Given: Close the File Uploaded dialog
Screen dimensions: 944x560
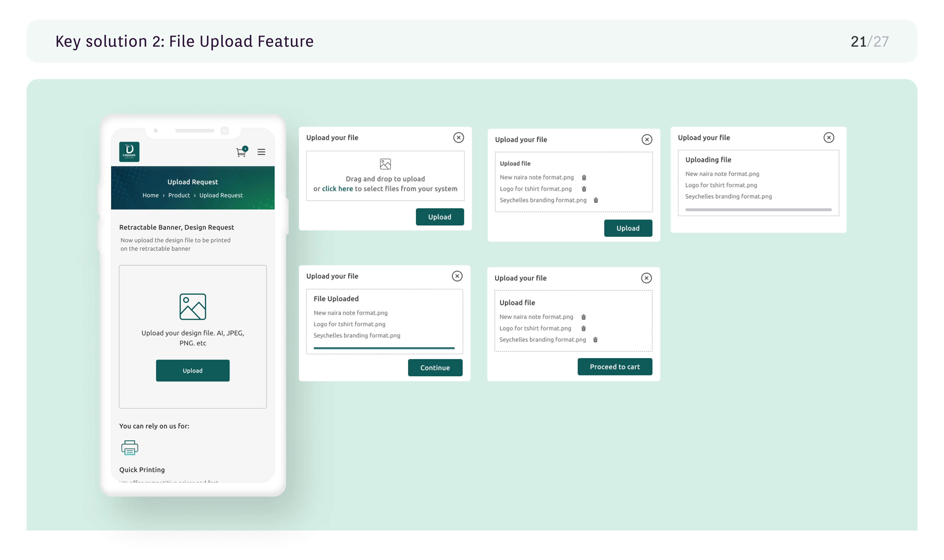Looking at the screenshot, I should 457,276.
